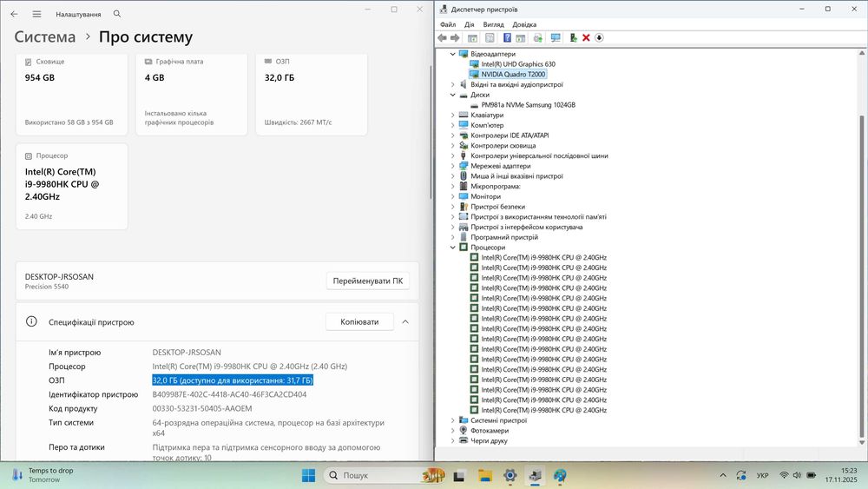Go back using Settings back arrow
This screenshot has width=868, height=489.
(x=15, y=14)
